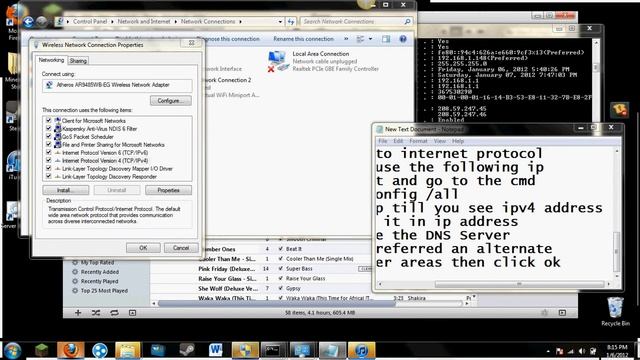640x360 pixels.
Task: Toggle the preview pane icon in explorer toolbar
Action: click(x=386, y=39)
